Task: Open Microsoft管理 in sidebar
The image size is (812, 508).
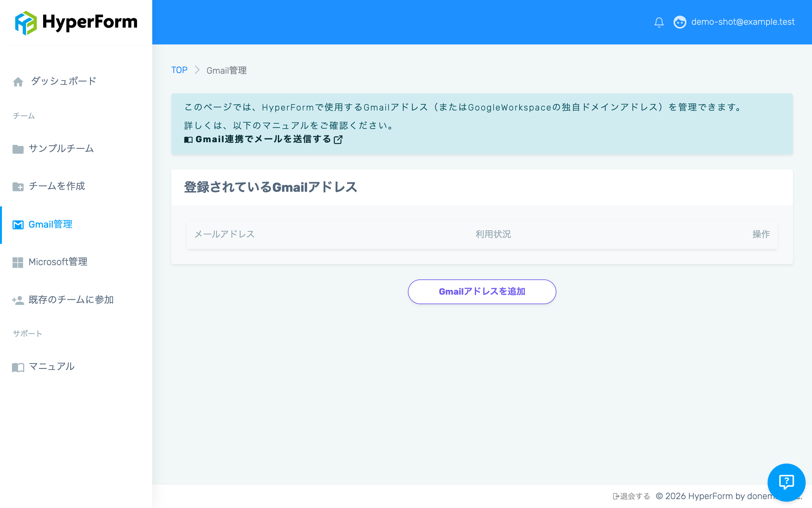Action: [x=58, y=262]
